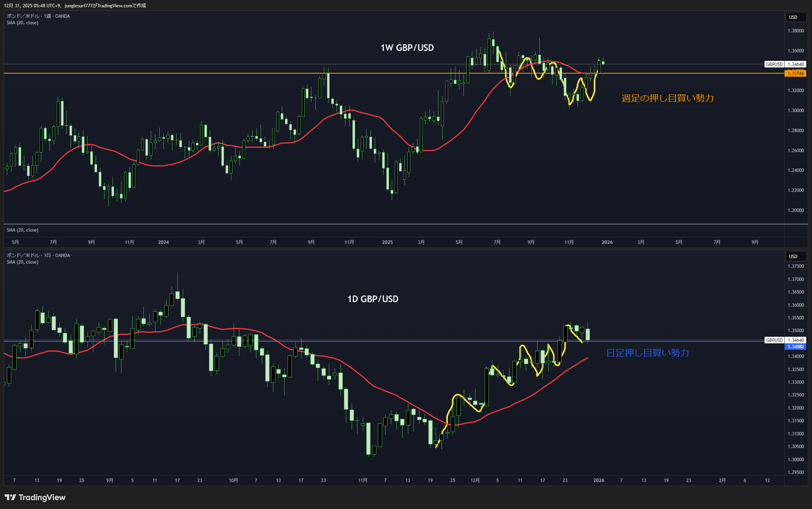Click the blue 1.34582 price label
Screen dimensions: 812x509
coord(795,346)
